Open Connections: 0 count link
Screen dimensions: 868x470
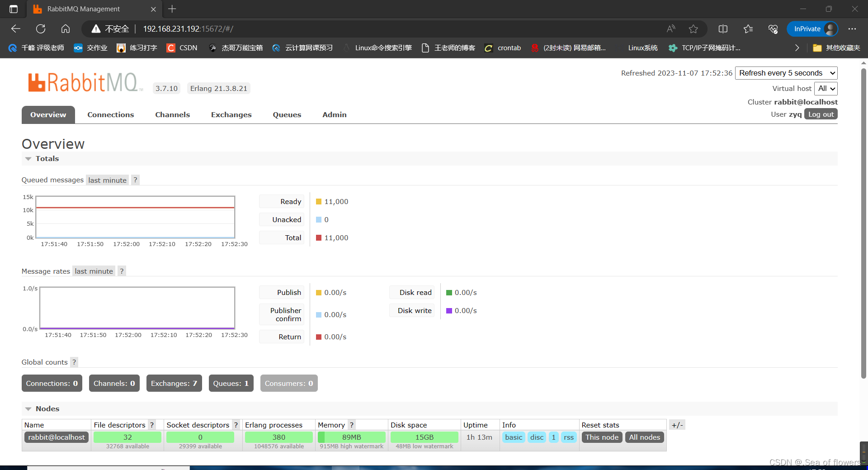click(x=52, y=384)
